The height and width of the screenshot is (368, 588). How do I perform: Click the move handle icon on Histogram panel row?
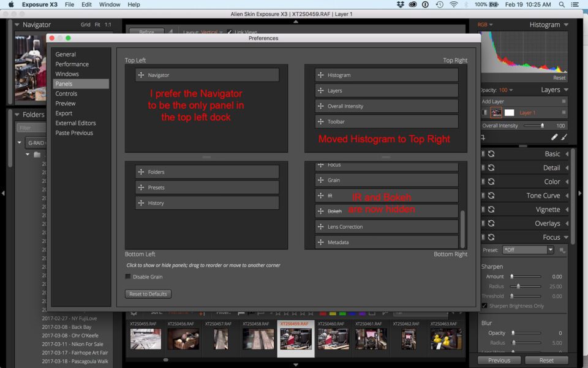[320, 75]
